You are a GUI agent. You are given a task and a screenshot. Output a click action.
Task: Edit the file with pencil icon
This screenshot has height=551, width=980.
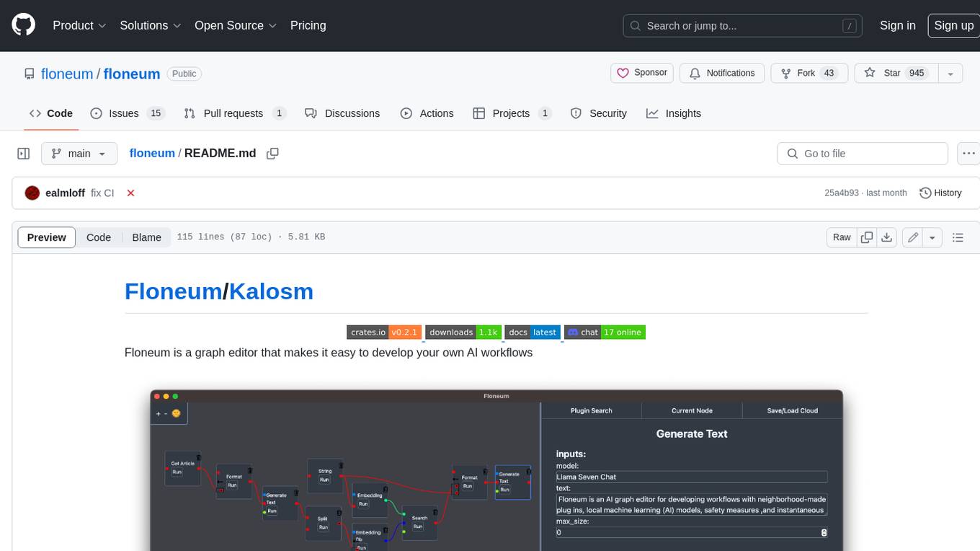(x=913, y=237)
